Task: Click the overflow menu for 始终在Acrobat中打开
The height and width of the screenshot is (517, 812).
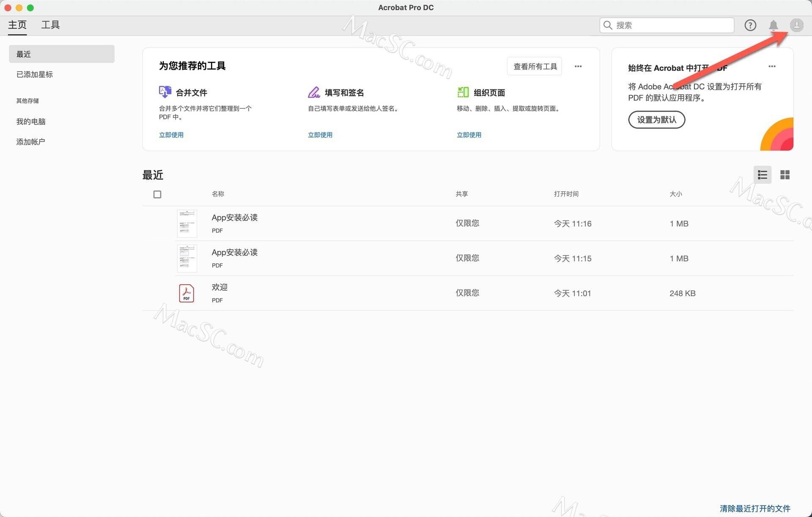Action: (x=772, y=66)
